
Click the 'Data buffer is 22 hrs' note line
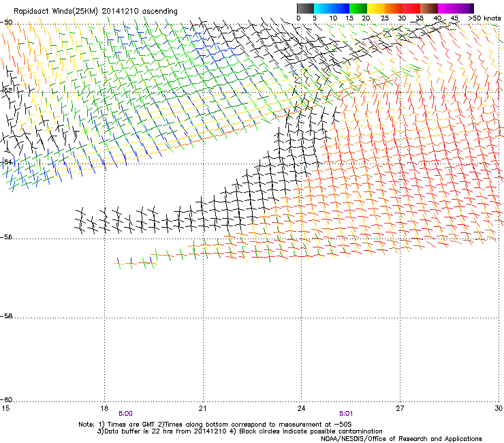click(x=240, y=431)
